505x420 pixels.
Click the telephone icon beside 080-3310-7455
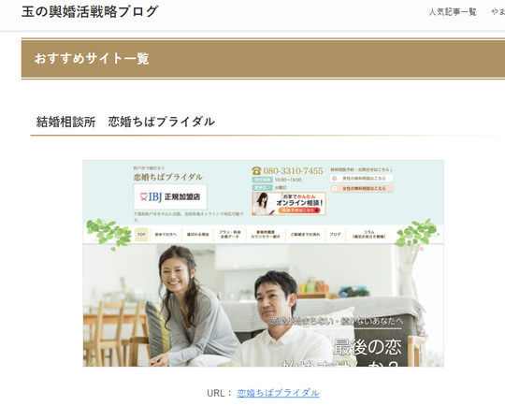(256, 170)
